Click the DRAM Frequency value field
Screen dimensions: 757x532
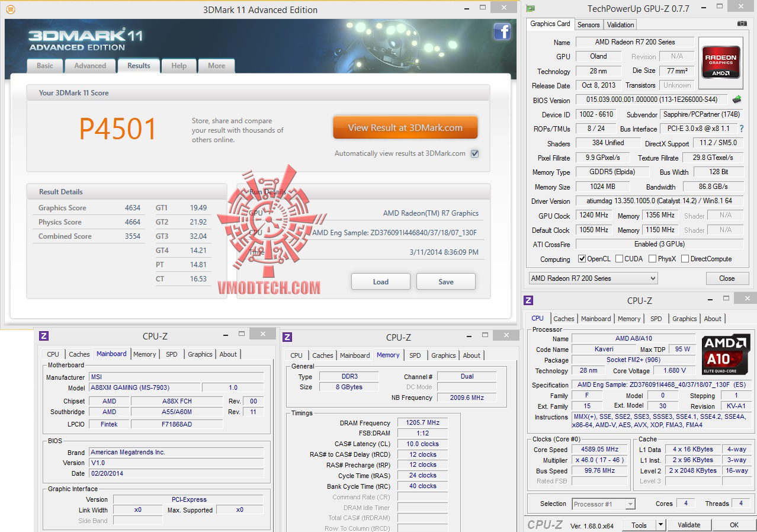(422, 423)
